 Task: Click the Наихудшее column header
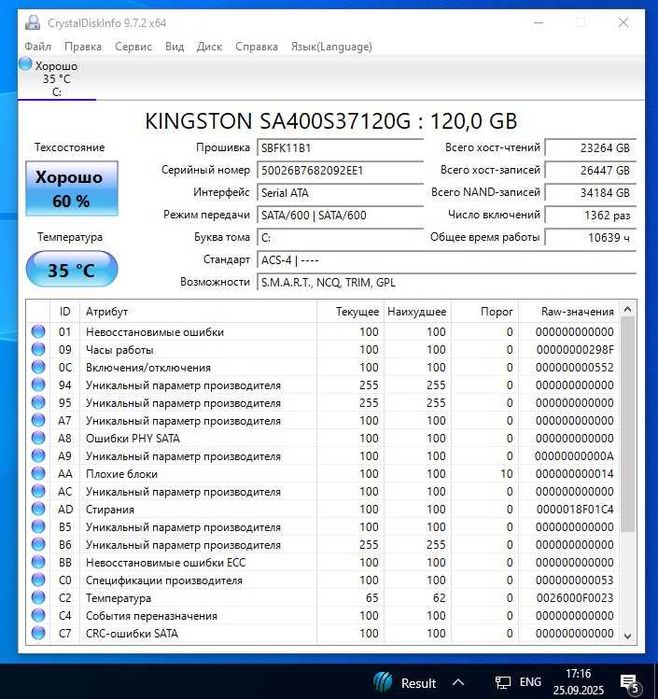click(x=418, y=311)
